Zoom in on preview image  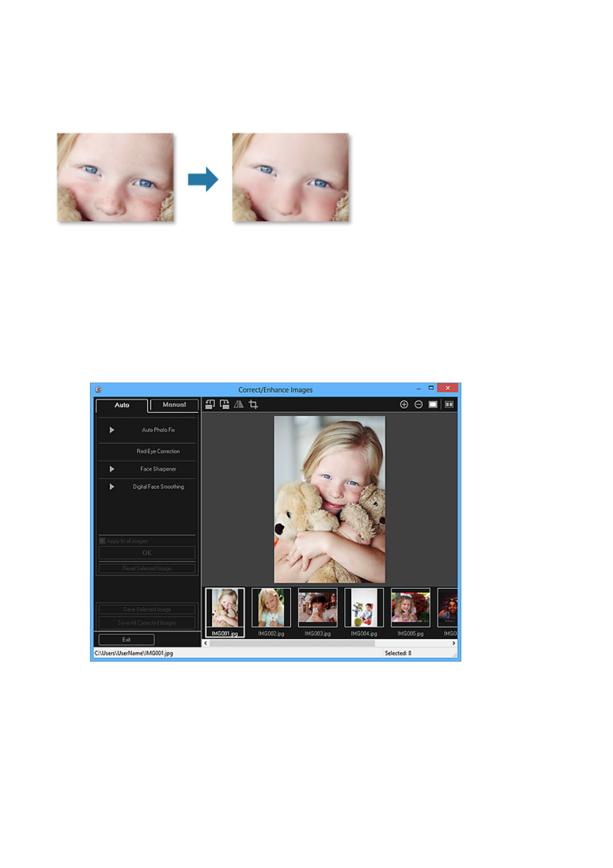(x=404, y=404)
